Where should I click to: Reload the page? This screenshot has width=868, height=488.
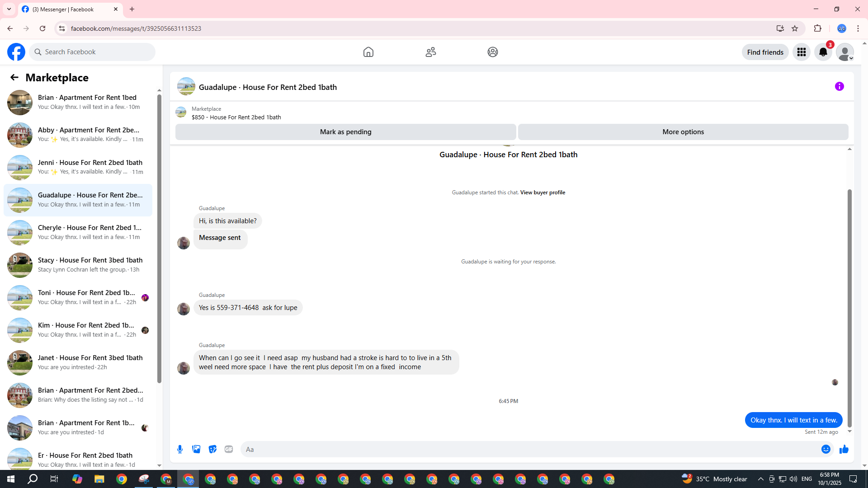pyautogui.click(x=42, y=28)
